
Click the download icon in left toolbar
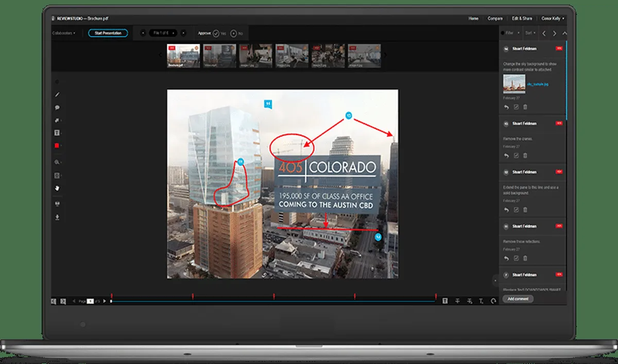point(57,217)
